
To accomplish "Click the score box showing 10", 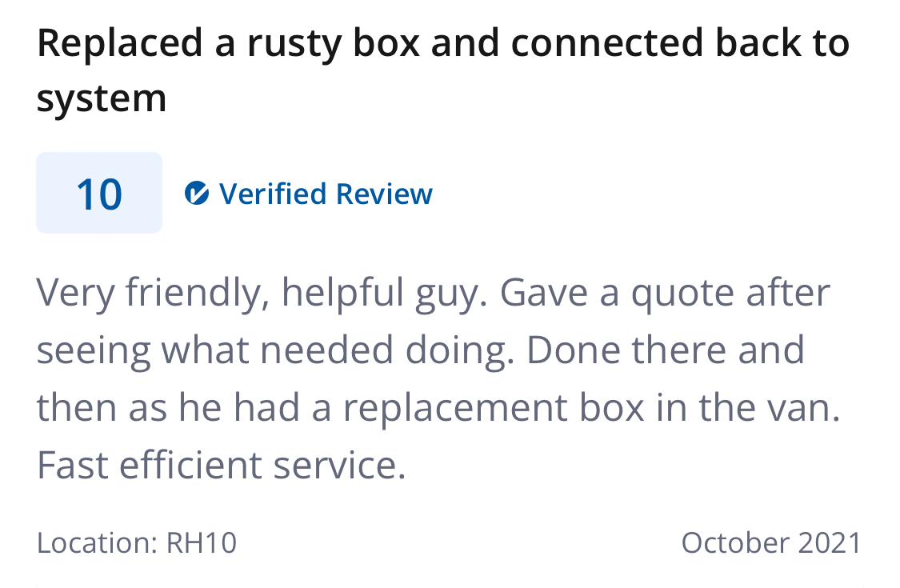I will (99, 193).
